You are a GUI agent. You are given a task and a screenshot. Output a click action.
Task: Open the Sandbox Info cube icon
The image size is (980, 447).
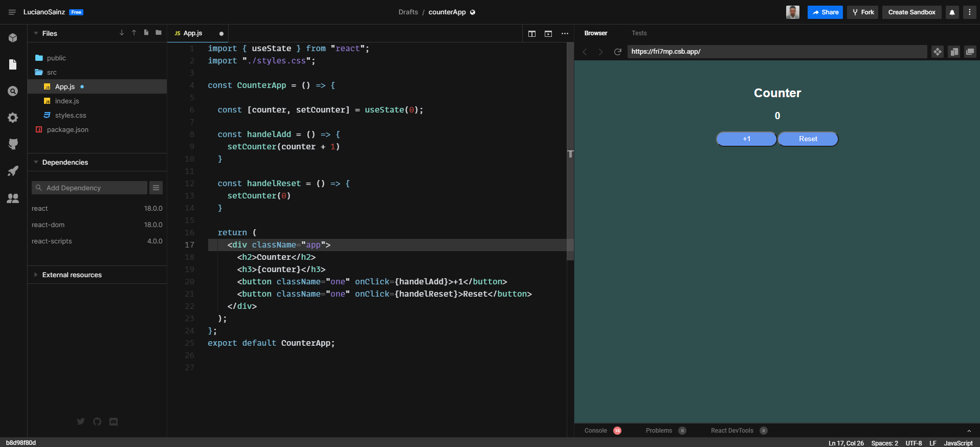[13, 38]
